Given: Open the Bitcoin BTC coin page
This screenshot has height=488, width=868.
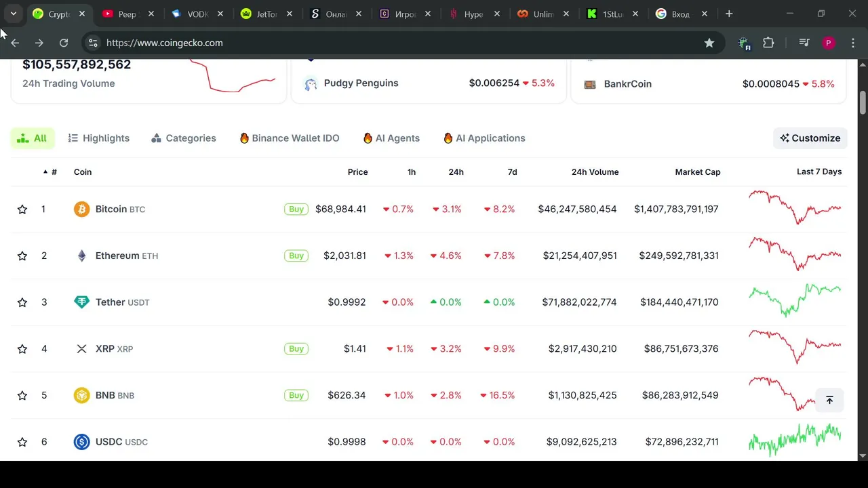Looking at the screenshot, I should [121, 209].
